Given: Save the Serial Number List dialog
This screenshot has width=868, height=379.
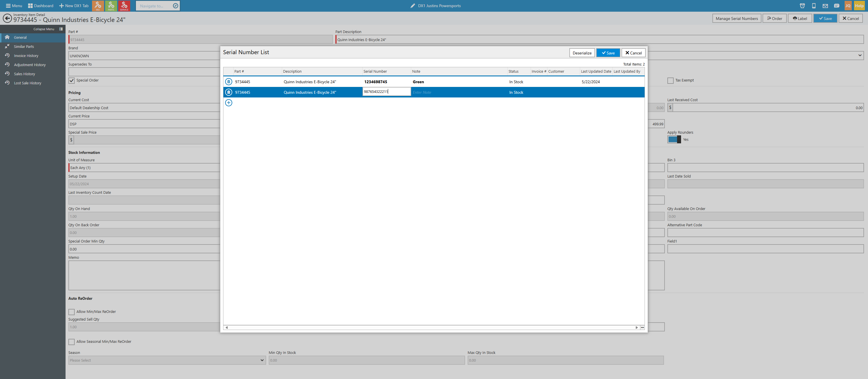Looking at the screenshot, I should click(608, 53).
